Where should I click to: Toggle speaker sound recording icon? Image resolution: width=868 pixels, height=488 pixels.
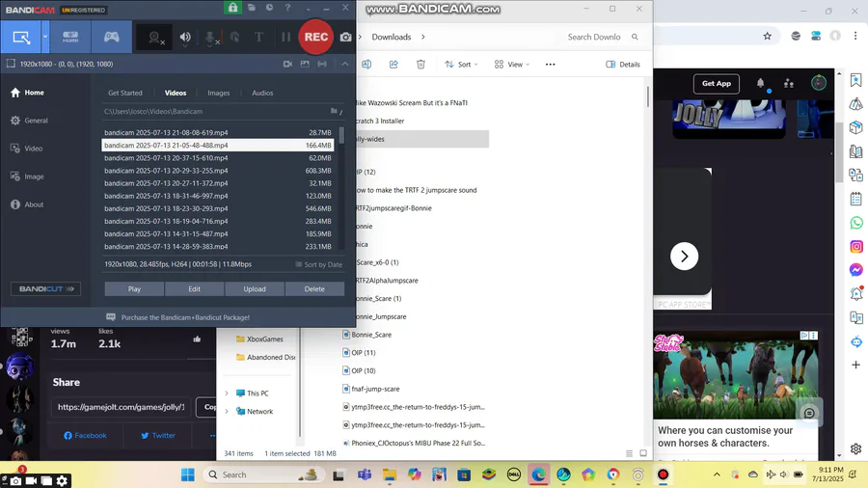click(x=185, y=38)
